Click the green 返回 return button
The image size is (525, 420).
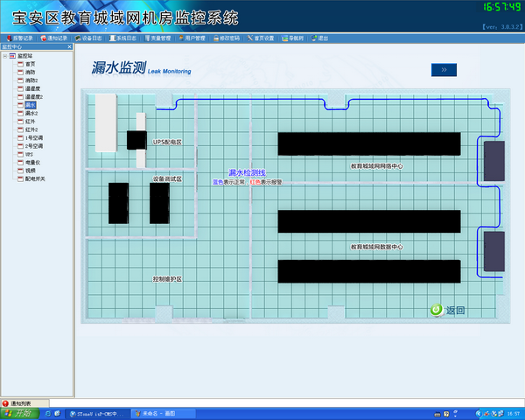447,310
